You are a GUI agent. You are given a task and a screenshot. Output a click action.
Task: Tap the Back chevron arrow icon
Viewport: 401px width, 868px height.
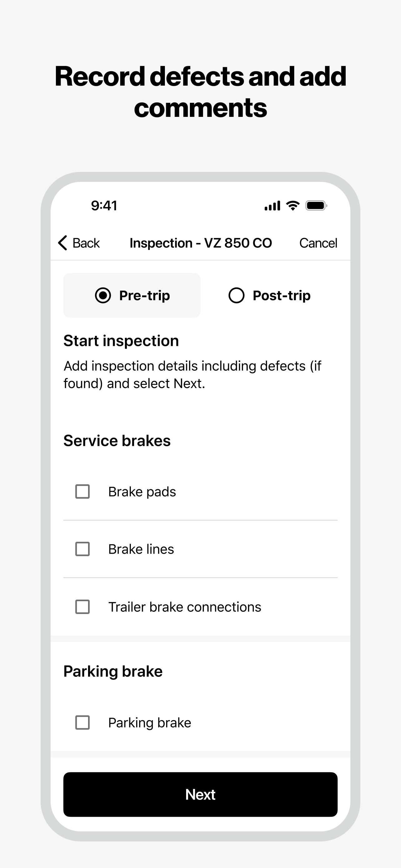63,242
